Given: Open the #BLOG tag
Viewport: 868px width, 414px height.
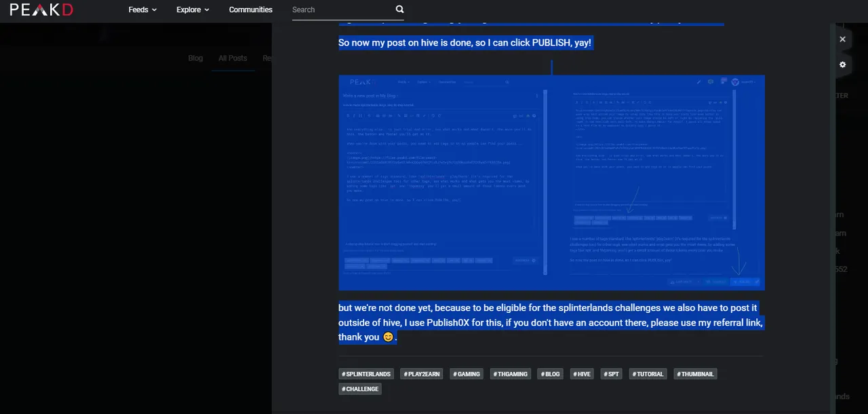Looking at the screenshot, I should point(551,374).
